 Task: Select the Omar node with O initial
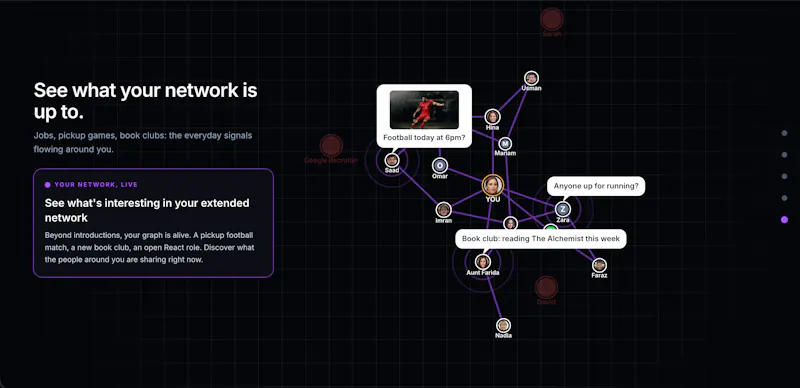click(440, 165)
